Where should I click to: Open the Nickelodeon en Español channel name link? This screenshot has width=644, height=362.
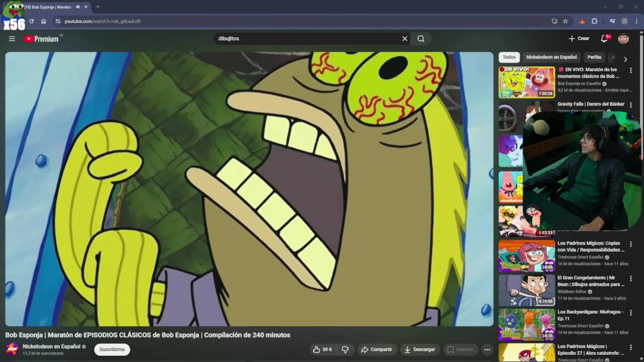coord(51,346)
